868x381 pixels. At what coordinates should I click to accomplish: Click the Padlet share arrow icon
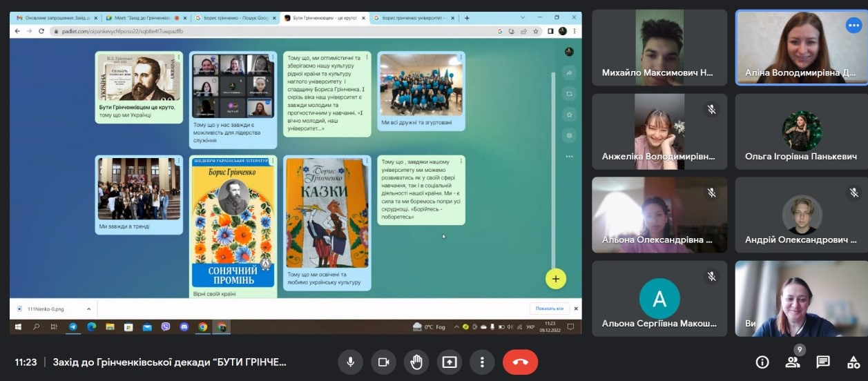569,72
